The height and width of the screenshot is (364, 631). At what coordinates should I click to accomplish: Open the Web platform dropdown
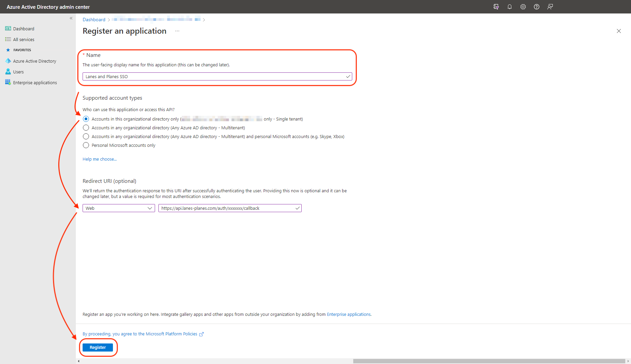pos(119,208)
